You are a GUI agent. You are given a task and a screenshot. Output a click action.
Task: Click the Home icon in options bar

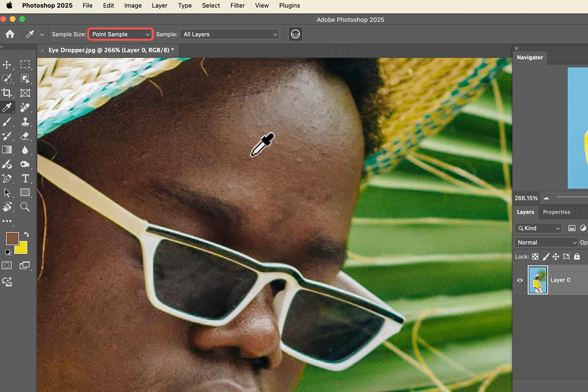10,34
